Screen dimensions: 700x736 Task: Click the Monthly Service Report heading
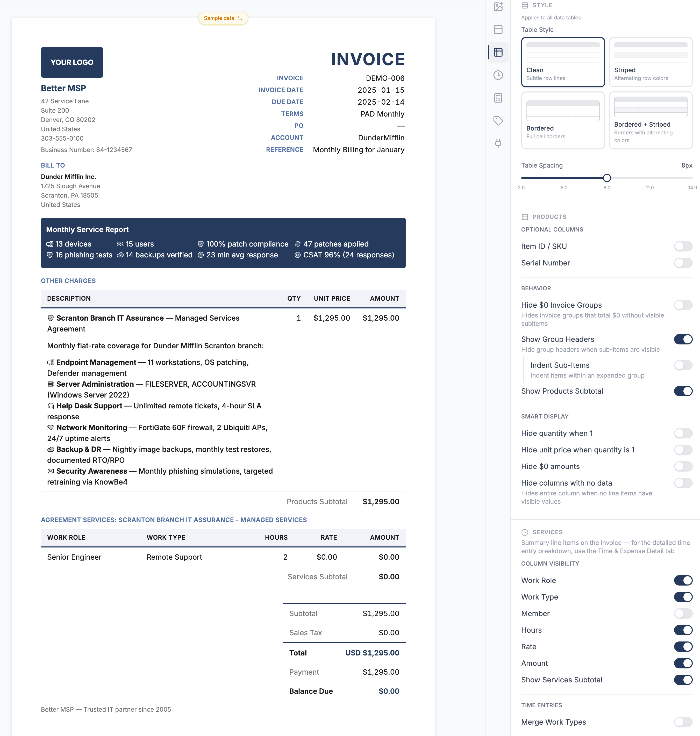[x=87, y=229]
